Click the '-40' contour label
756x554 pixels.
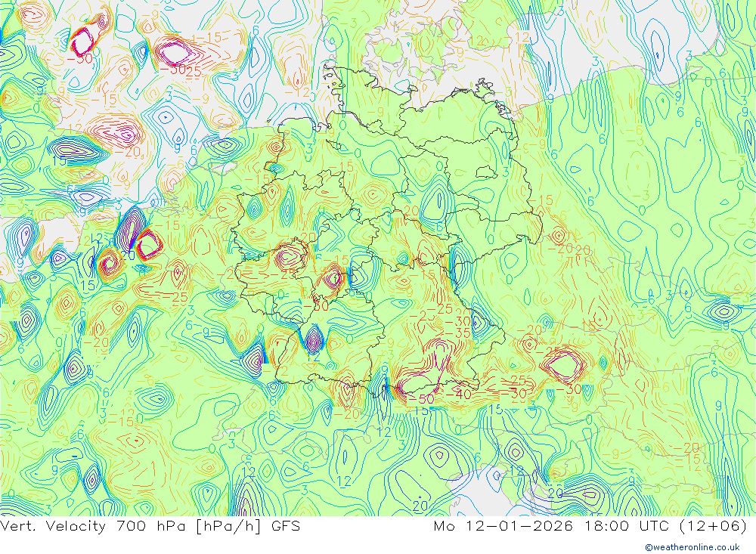[x=458, y=394]
